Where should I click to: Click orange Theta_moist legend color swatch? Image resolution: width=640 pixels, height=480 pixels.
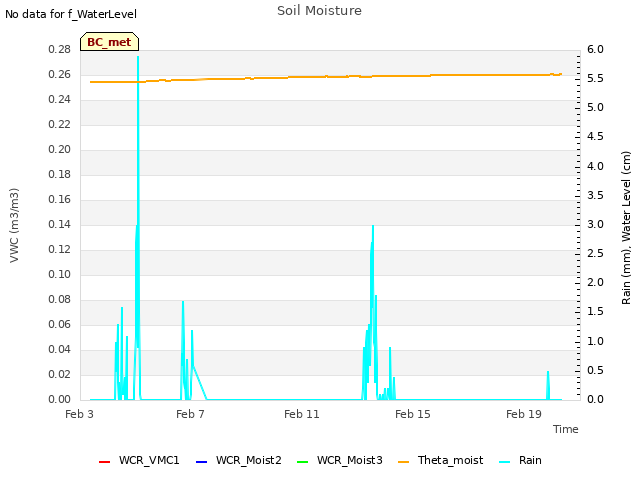[x=403, y=462]
